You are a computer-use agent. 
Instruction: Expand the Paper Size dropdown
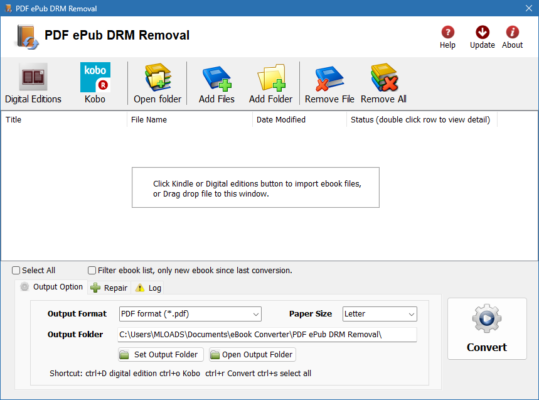point(380,314)
